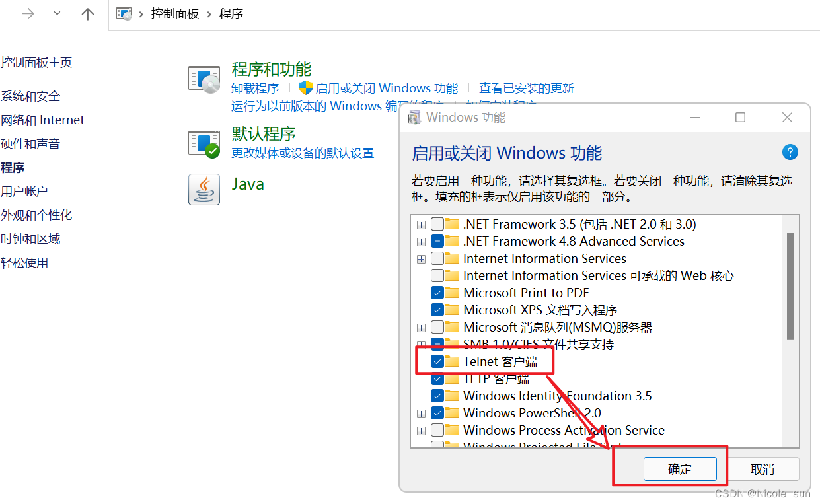Open 硬件和声音 category

tap(30, 144)
